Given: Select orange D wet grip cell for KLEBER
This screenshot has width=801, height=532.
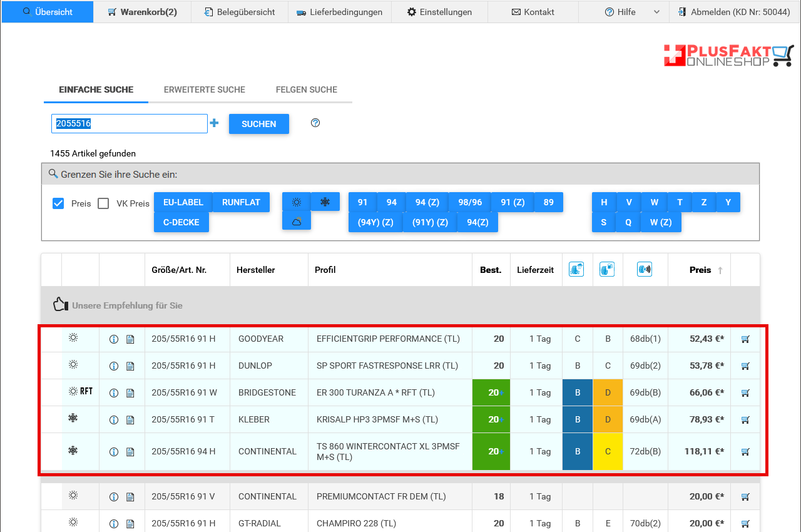Looking at the screenshot, I should click(608, 420).
